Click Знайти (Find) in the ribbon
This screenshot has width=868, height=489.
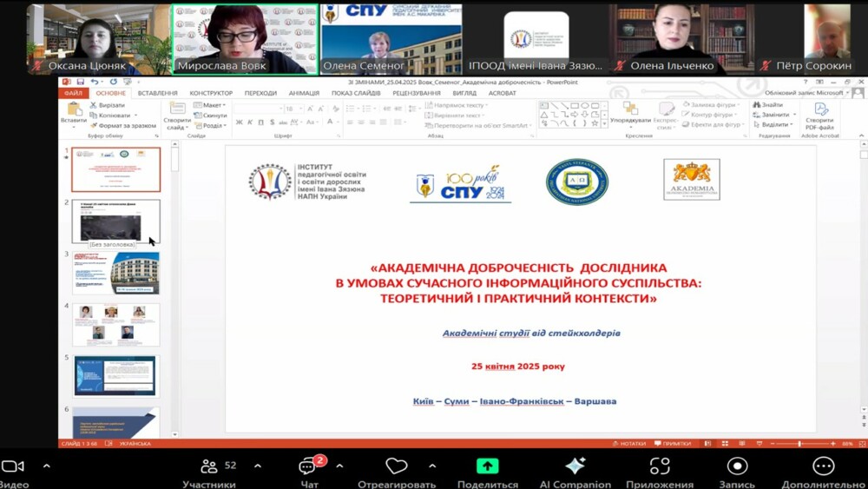click(771, 104)
